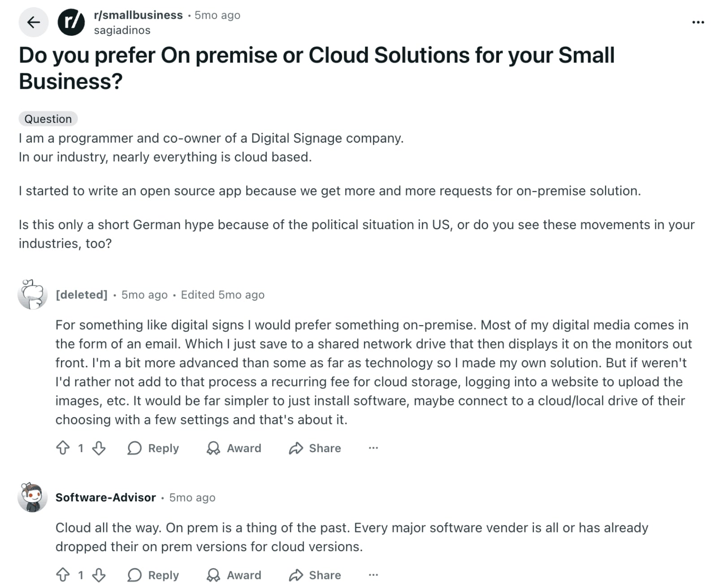Open sagiadinos's user profile
This screenshot has width=711, height=588.
122,30
